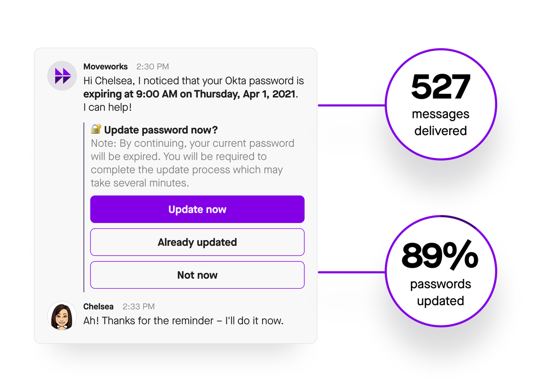Viewport: 537px width, 392px height.
Task: Choose the Already updated button
Action: (197, 242)
